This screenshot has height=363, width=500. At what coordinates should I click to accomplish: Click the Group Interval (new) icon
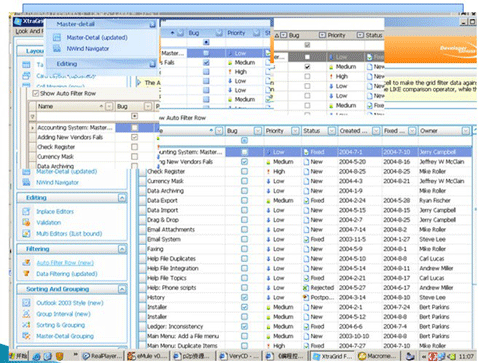pos(26,314)
